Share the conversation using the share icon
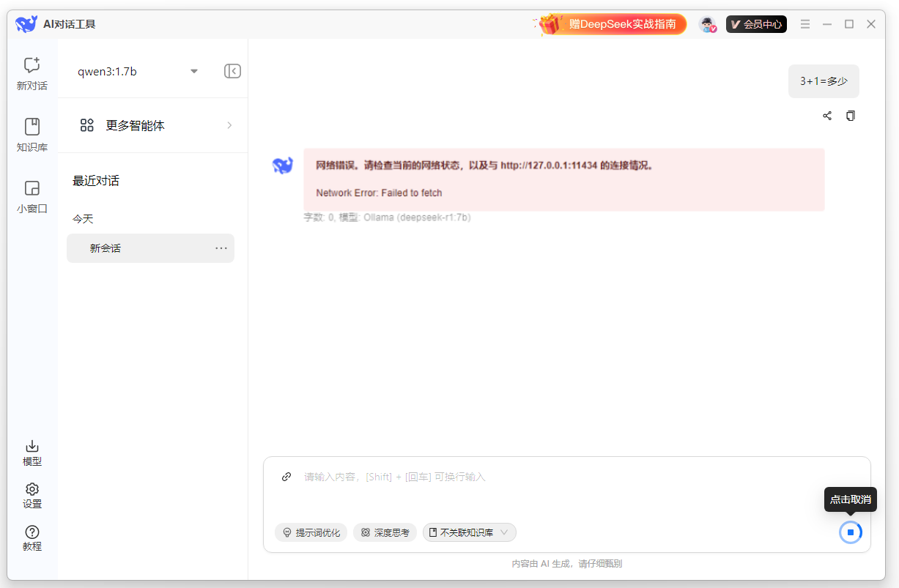Image resolution: width=899 pixels, height=588 pixels. pos(827,115)
